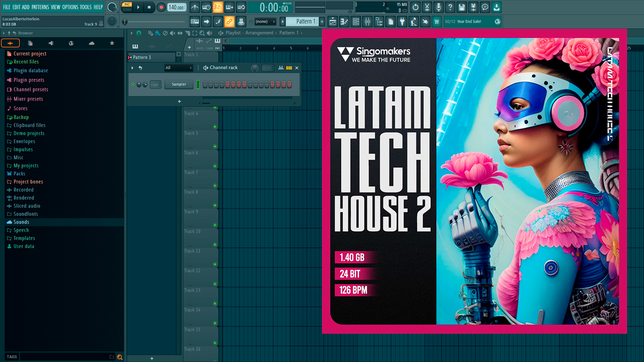This screenshot has height=362, width=644.
Task: Open the HELP menu
Action: point(98,7)
